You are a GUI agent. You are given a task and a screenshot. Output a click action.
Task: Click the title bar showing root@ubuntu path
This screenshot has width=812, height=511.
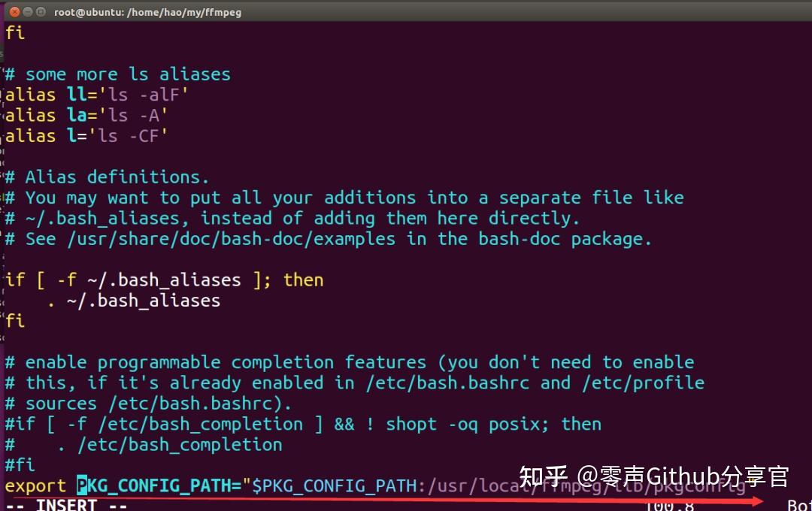point(147,12)
